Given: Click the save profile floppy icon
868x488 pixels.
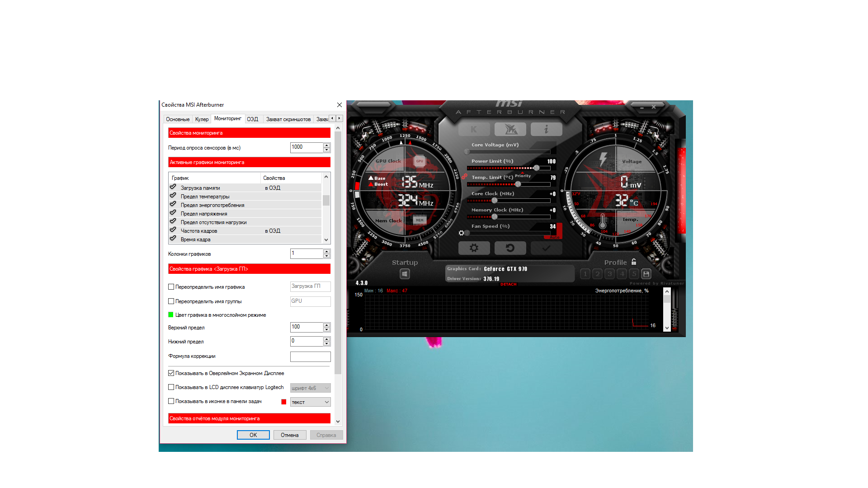Looking at the screenshot, I should [x=646, y=274].
